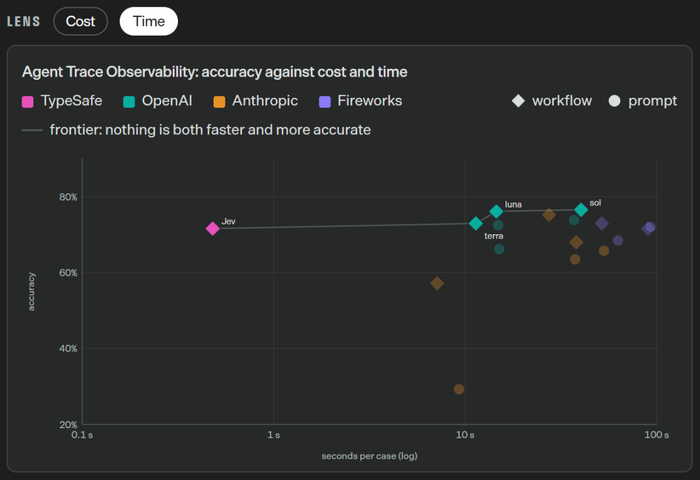
Task: Switch to the Cost lens
Action: coord(80,21)
